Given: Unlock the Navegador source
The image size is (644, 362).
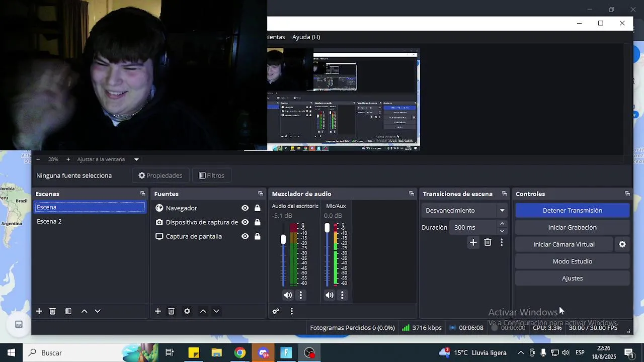Looking at the screenshot, I should tap(258, 208).
